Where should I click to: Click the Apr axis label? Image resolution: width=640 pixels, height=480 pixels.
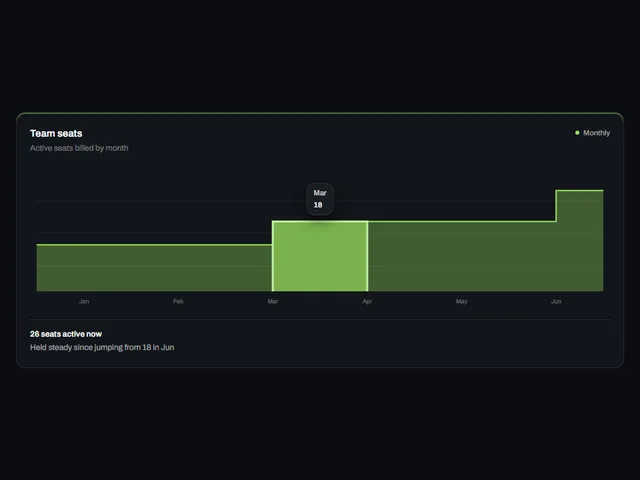[367, 301]
